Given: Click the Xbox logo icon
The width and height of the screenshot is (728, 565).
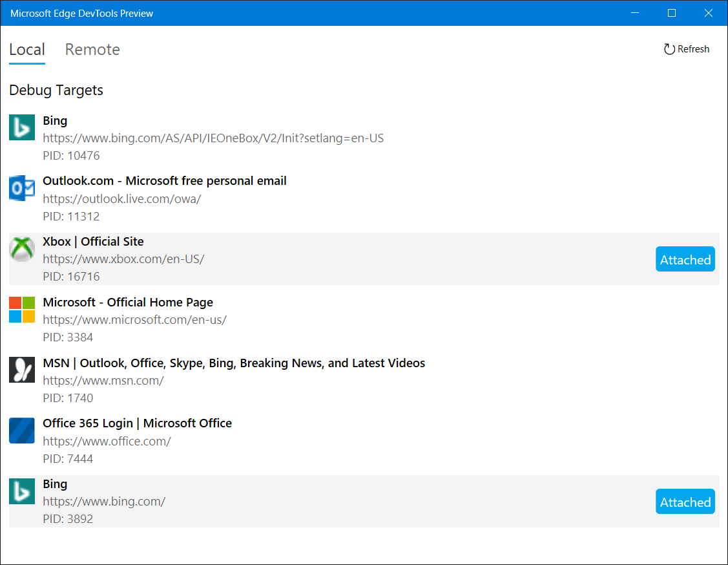Looking at the screenshot, I should (22, 249).
